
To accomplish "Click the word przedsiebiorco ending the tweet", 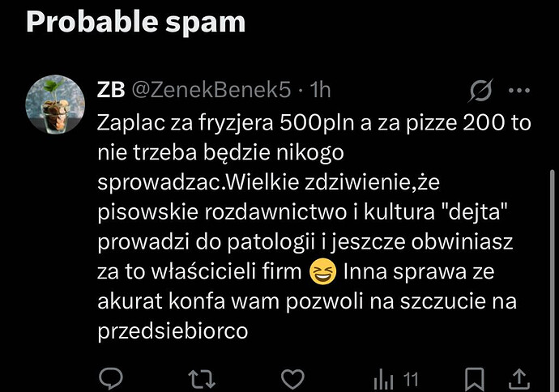I will click(173, 331).
